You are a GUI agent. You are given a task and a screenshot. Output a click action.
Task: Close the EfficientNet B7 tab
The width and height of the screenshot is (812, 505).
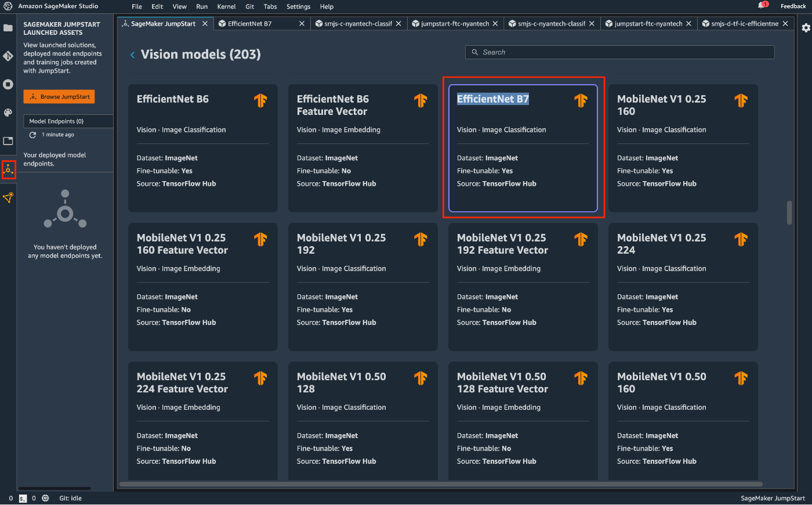[x=302, y=24]
